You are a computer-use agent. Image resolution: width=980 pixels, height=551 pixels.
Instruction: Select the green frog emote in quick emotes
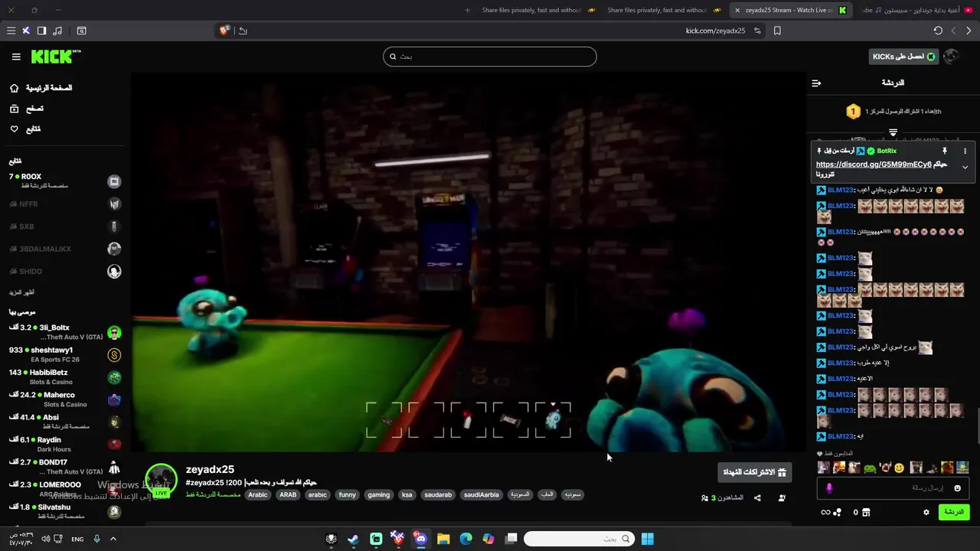click(870, 468)
